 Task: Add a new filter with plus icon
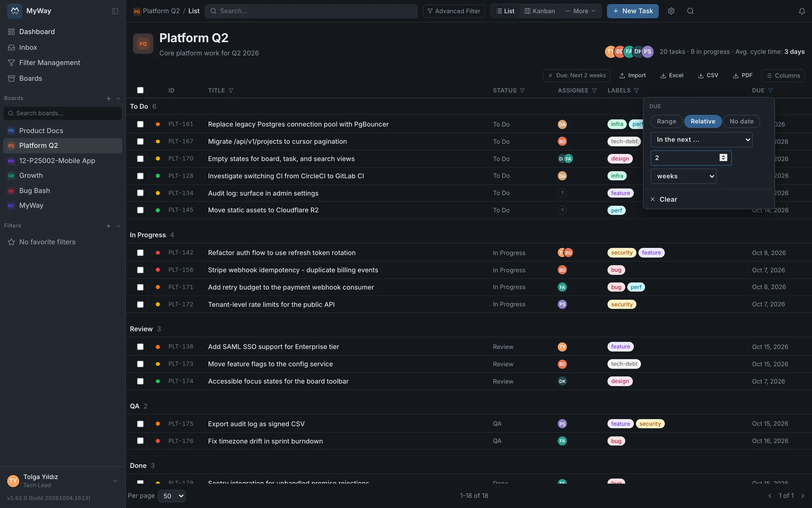(x=108, y=226)
